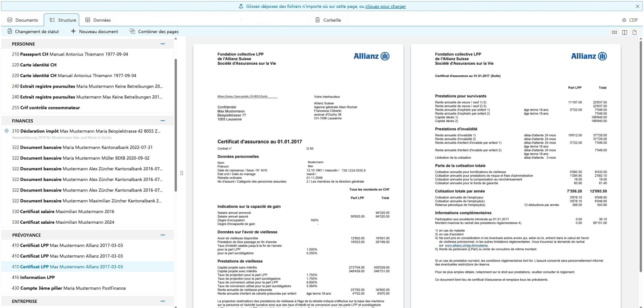This screenshot has height=308, width=644.
Task: Select 430 Compte 3ème pilier Maria Mustermann
Action: (88, 288)
